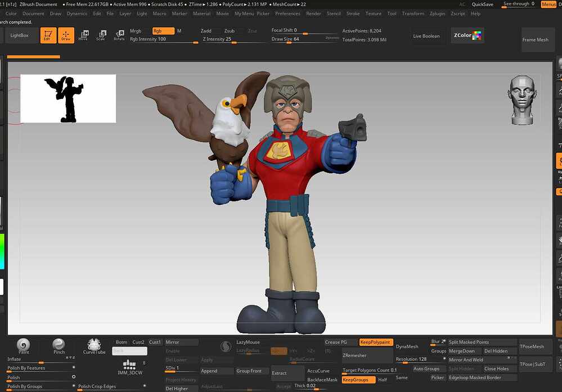The image size is (562, 392).
Task: Open the Zplugin menu
Action: [437, 13]
